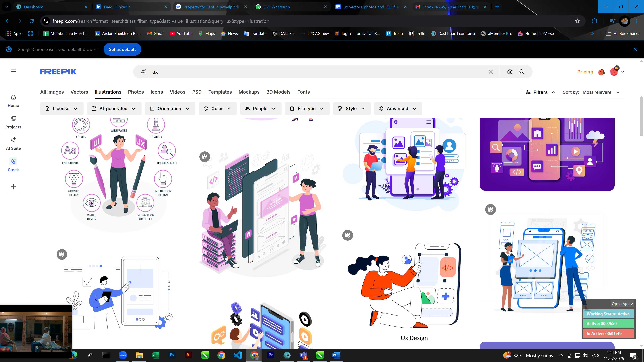The image size is (644, 362).
Task: Open YouTube bookmark
Action: [x=181, y=34]
